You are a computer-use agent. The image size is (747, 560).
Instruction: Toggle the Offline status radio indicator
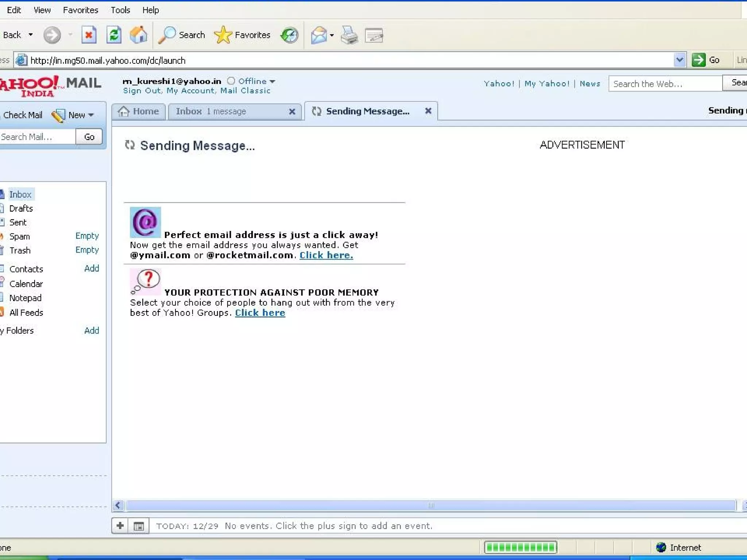click(x=231, y=81)
